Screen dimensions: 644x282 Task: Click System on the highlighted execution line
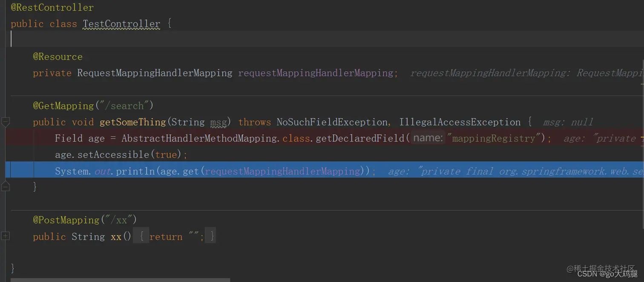[72, 172]
